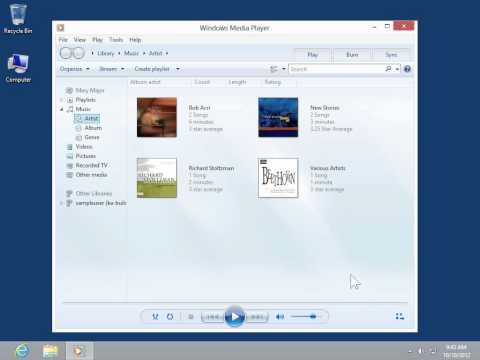Select Album under Music
The image size is (480, 360).
click(93, 128)
